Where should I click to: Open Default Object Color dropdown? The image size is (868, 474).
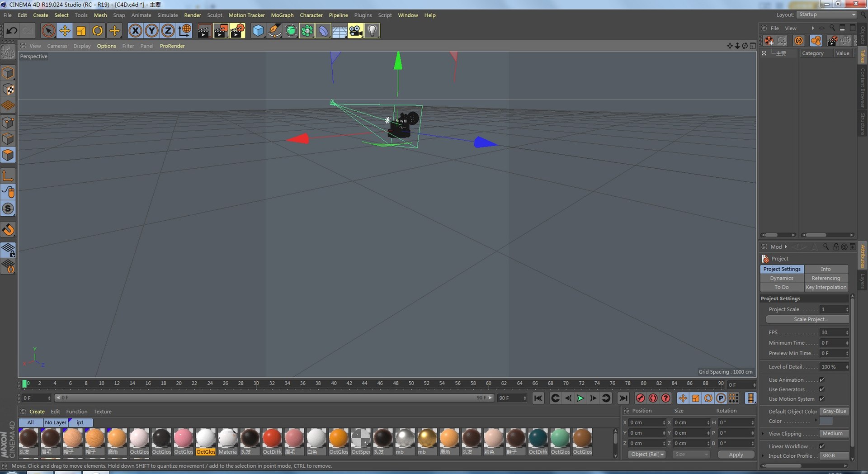click(x=835, y=412)
